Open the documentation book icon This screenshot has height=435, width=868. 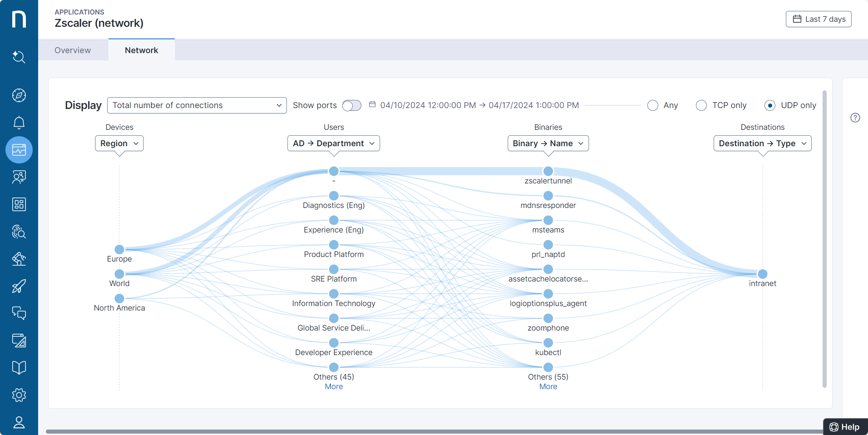19,367
